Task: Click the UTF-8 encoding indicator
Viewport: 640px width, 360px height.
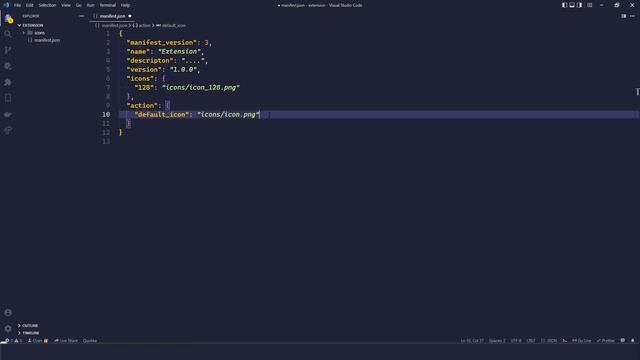Action: click(x=516, y=340)
